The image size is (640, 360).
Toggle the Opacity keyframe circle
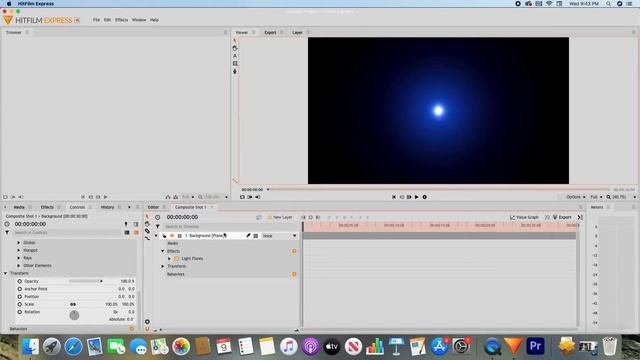(20, 281)
